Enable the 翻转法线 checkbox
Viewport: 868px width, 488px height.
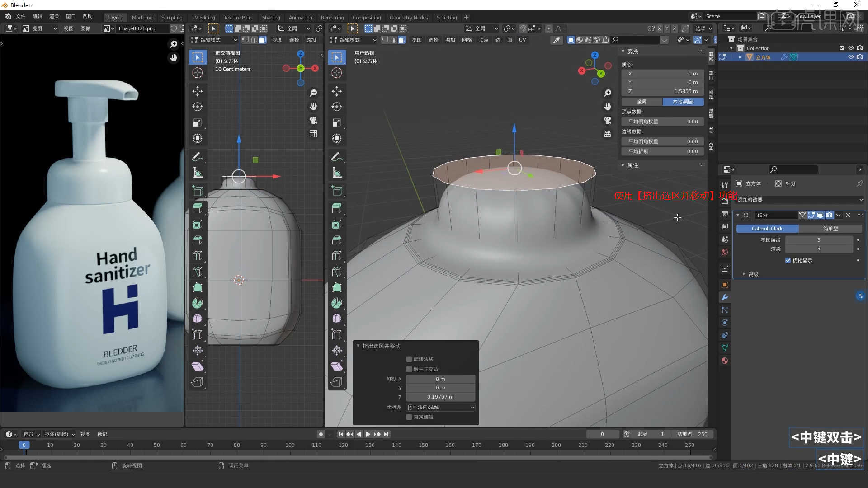(409, 359)
